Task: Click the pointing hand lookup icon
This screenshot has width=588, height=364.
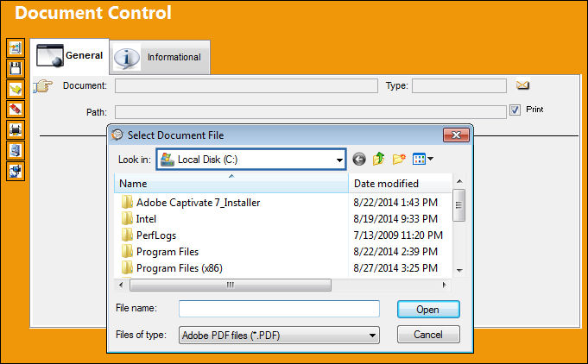Action: click(x=43, y=86)
